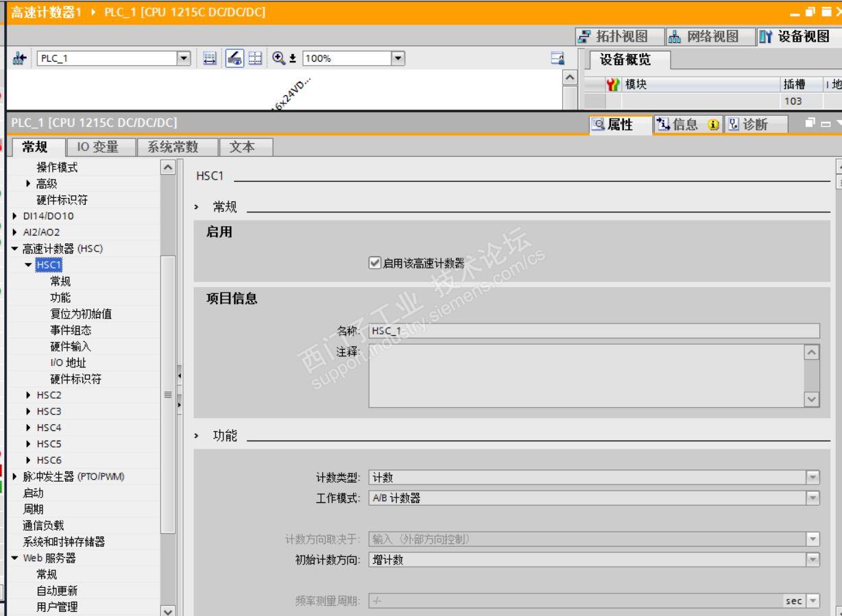Expand the HSC5 tree node
Viewport: 842px width, 616px height.
point(28,444)
